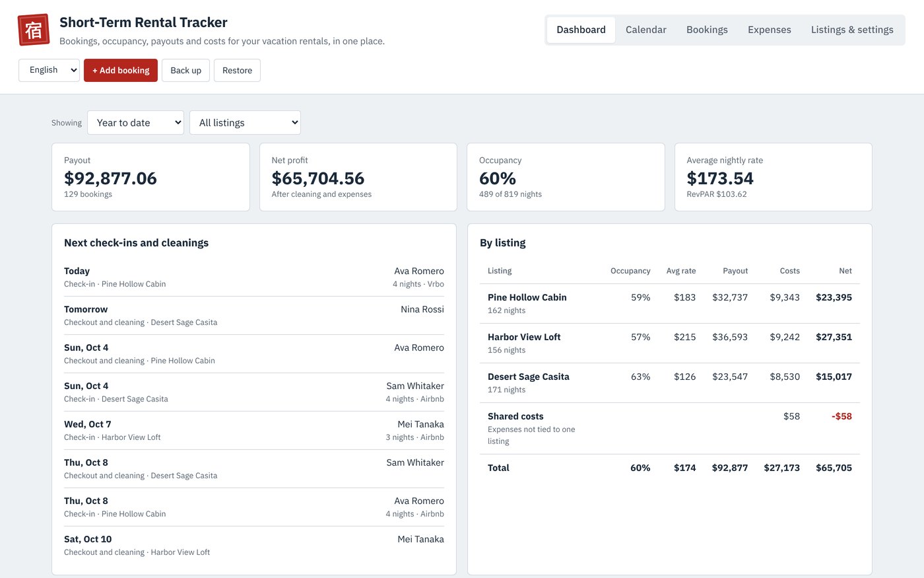The image size is (924, 578).
Task: Open the Year to date period dropdown
Action: coord(135,123)
